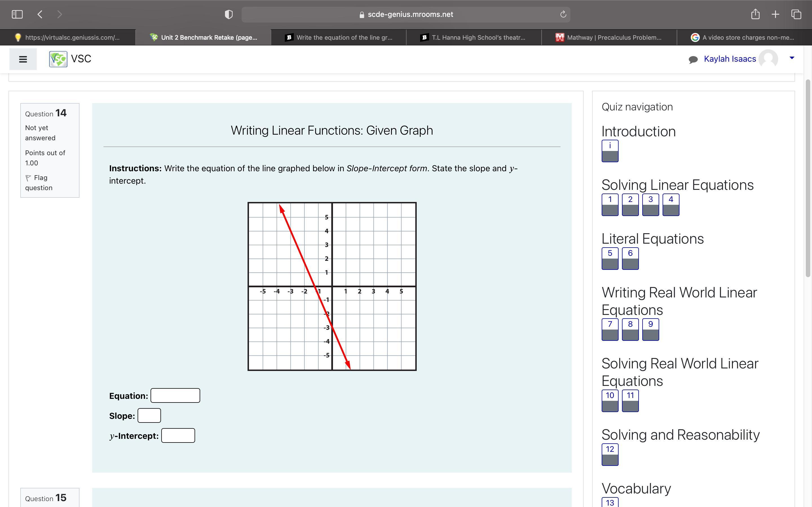
Task: Toggle the Safari sidebar icon
Action: coord(17,14)
